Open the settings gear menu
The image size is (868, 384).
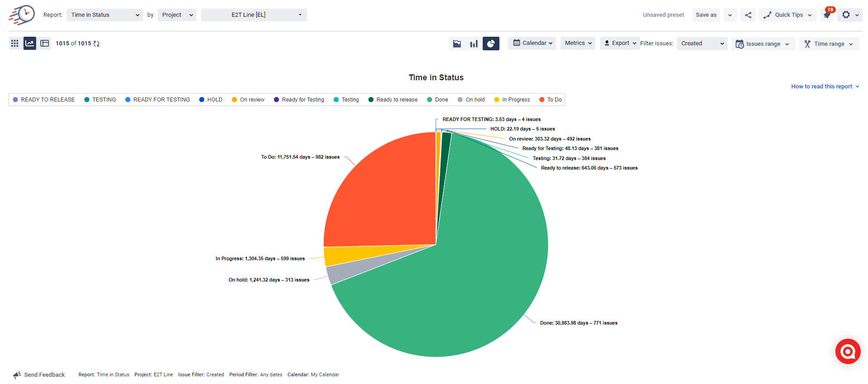pyautogui.click(x=850, y=15)
